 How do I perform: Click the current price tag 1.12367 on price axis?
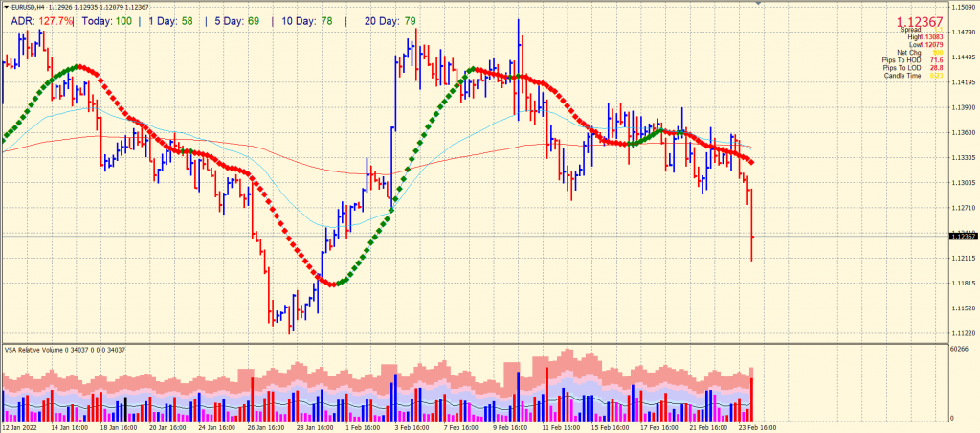click(963, 236)
